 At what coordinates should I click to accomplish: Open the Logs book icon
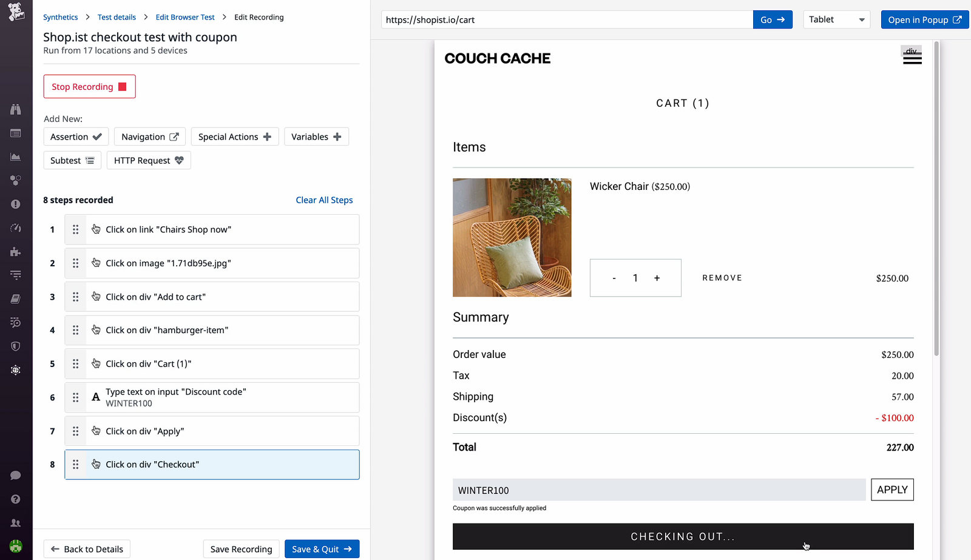[16, 299]
